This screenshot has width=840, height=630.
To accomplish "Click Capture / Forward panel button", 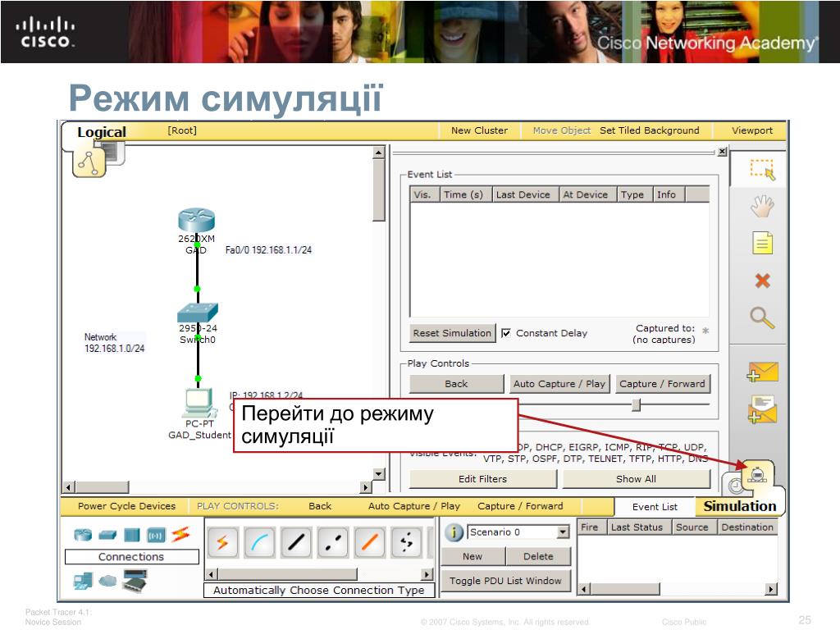I will coord(662,384).
